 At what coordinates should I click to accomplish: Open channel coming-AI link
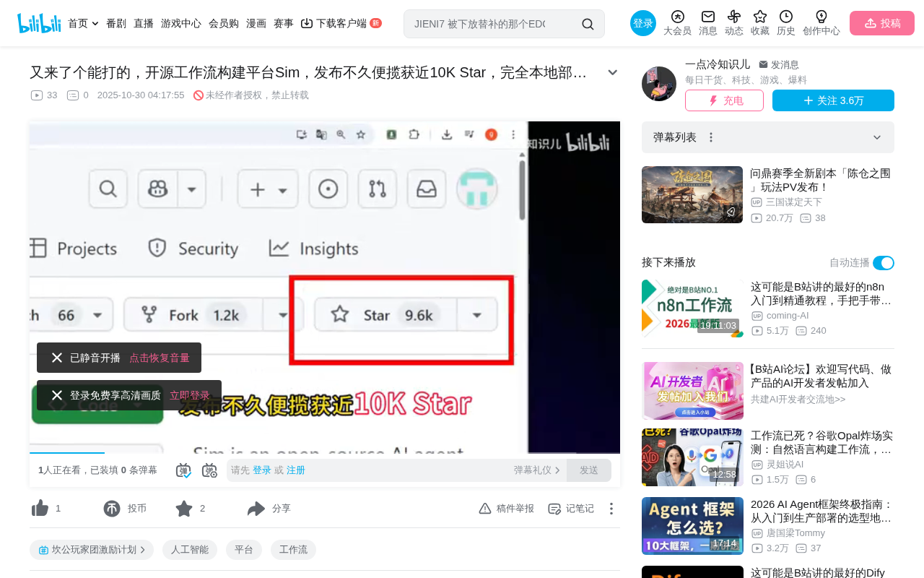pyautogui.click(x=787, y=316)
